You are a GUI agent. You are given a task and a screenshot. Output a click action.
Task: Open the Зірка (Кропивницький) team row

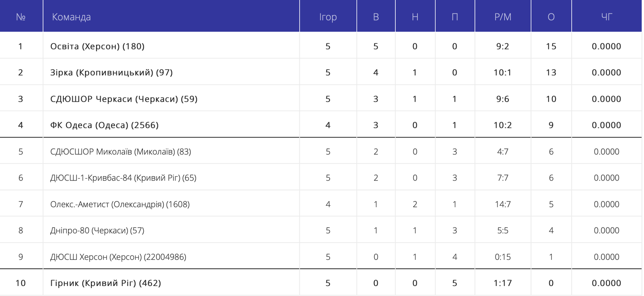[111, 72]
